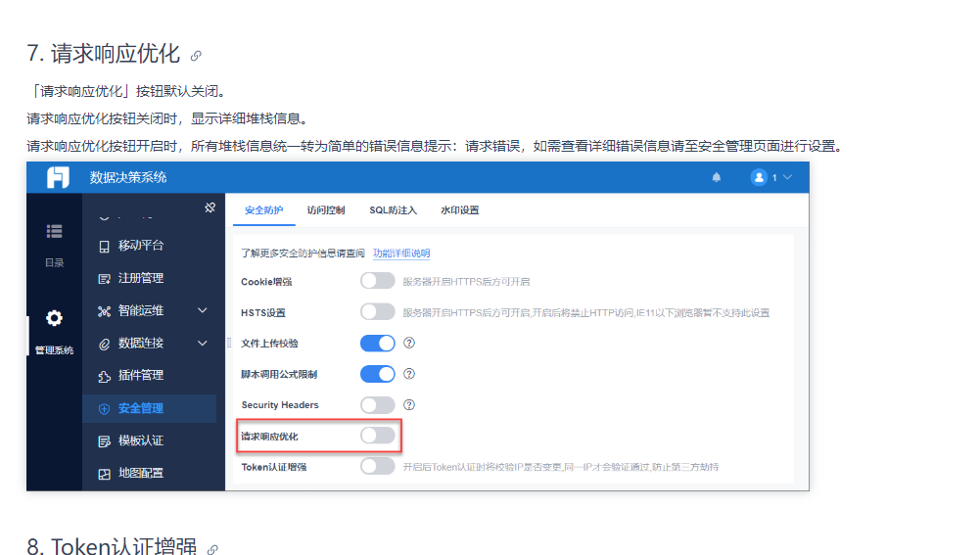The width and height of the screenshot is (980, 555).
Task: Click the 功能详细说明 link
Action: tap(401, 254)
